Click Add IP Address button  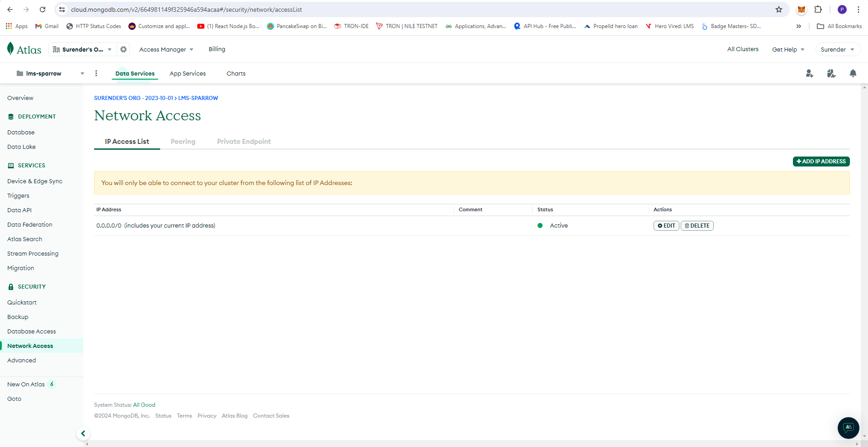coord(821,162)
